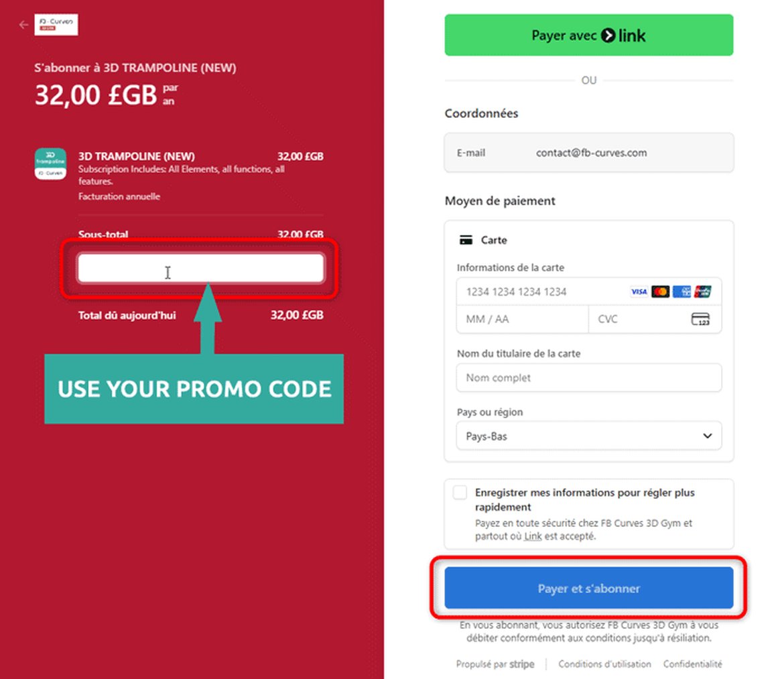Click the Mastercard icon
Viewport: 784px width, 679px height.
point(660,292)
